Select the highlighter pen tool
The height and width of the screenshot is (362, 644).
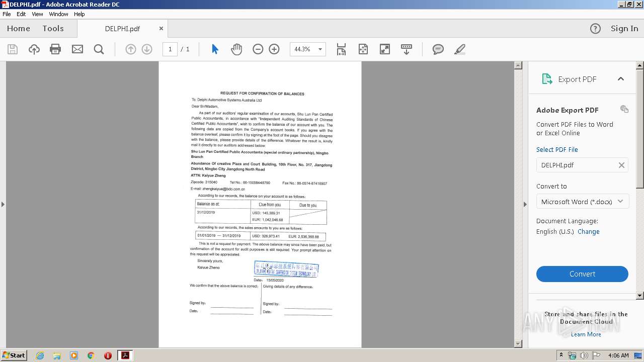click(459, 49)
